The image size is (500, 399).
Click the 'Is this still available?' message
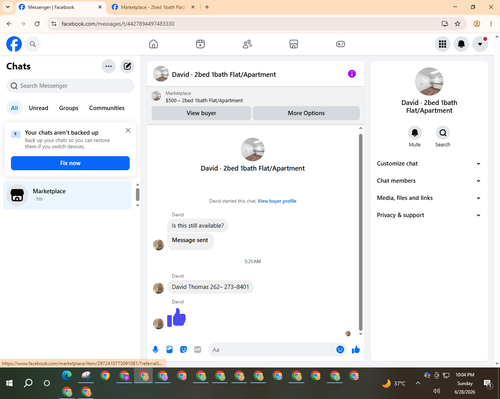tap(198, 226)
